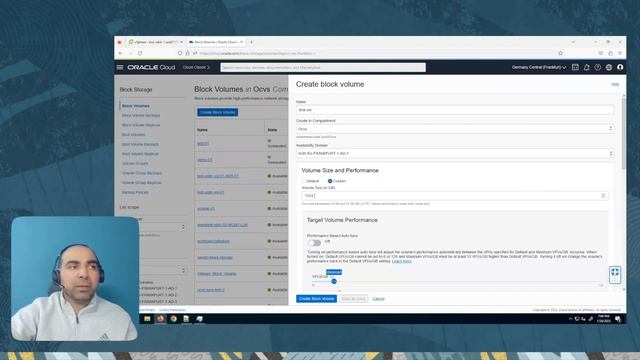
Task: Open the Cloud Shell developer tools icon
Action: coord(575,67)
